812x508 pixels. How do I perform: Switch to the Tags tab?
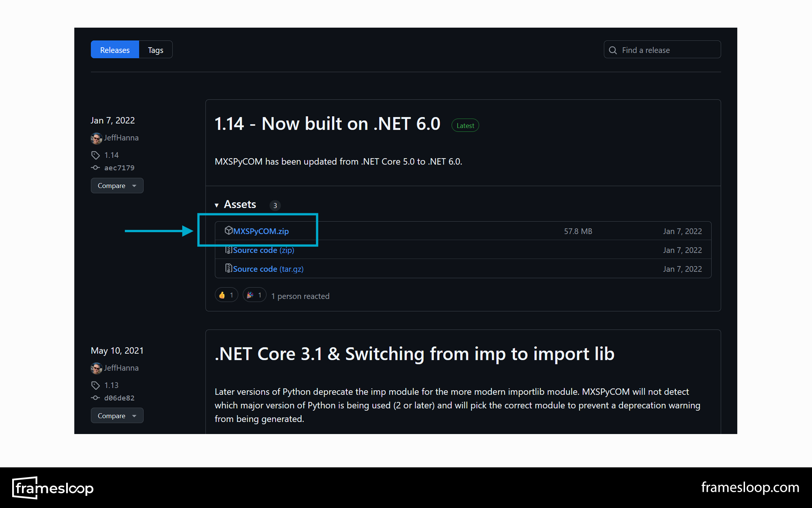(x=155, y=50)
